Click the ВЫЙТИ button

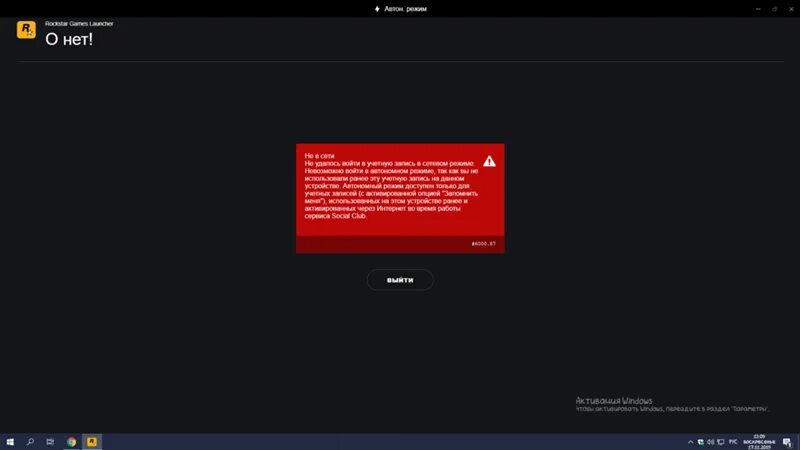pos(400,280)
